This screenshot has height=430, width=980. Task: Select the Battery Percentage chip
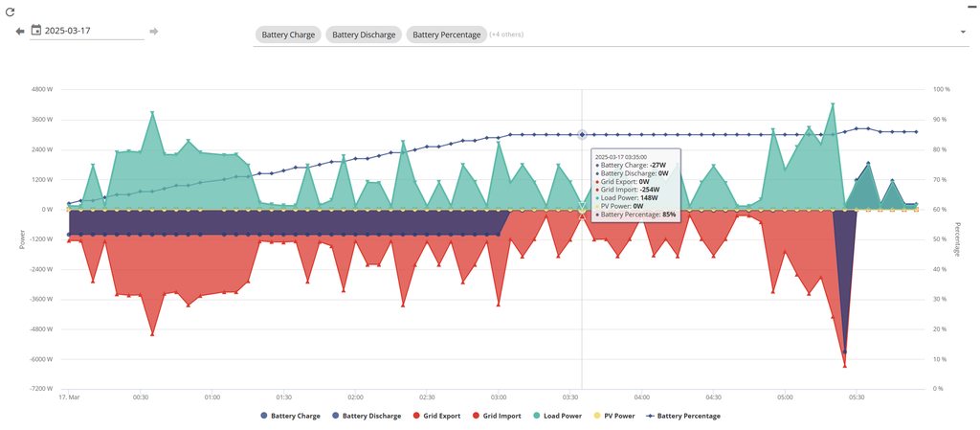pos(446,34)
